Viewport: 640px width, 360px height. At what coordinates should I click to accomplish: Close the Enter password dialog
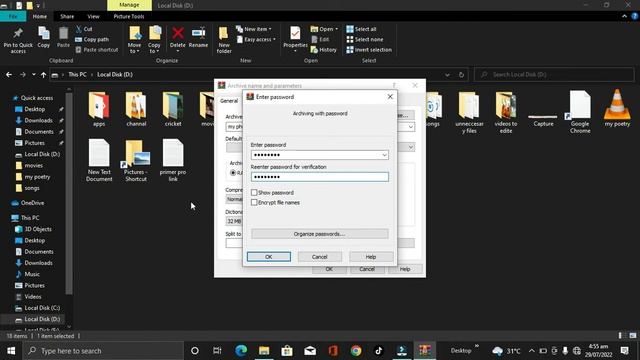390,97
